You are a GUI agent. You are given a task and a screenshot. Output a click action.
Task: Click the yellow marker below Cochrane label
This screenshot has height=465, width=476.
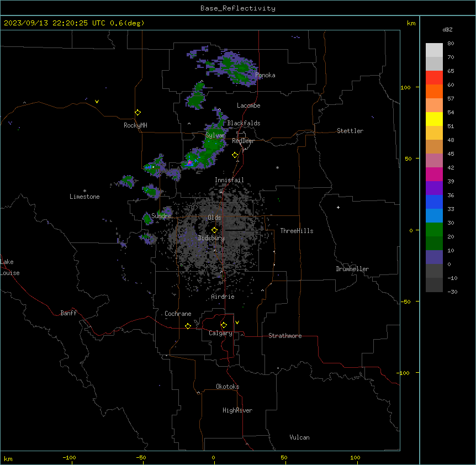pos(188,326)
